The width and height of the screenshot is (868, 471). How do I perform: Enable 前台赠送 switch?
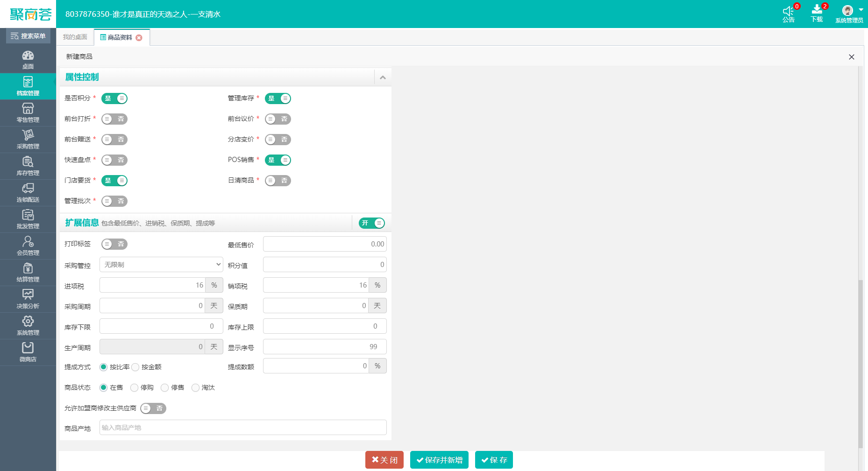[114, 140]
